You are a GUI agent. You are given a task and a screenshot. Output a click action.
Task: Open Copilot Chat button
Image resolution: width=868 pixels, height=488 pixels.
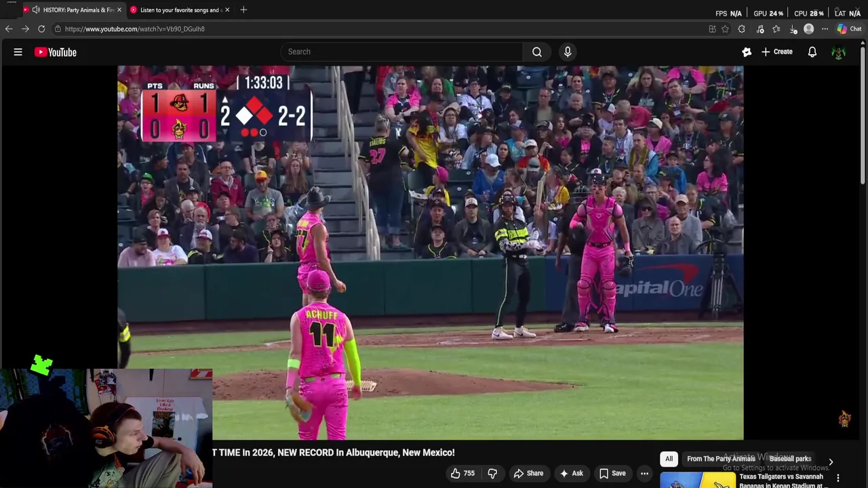[x=849, y=29]
